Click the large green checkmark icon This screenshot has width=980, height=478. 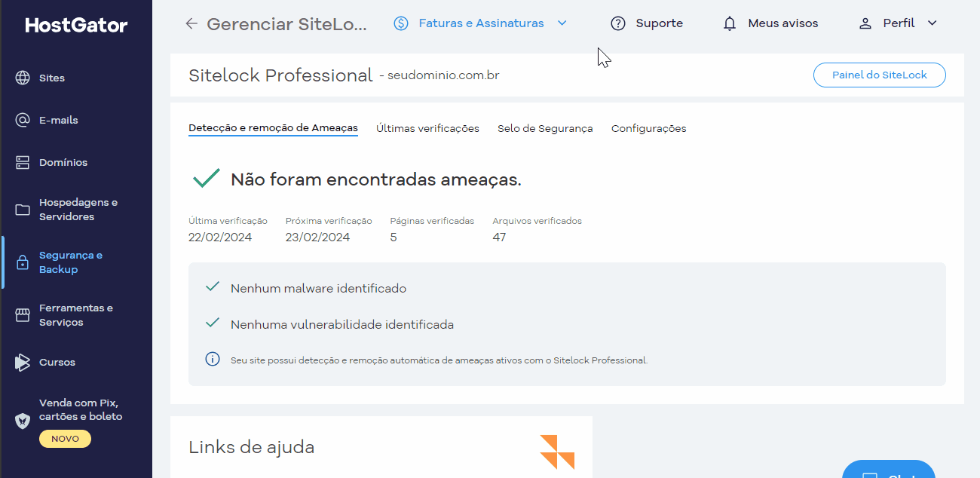(206, 179)
